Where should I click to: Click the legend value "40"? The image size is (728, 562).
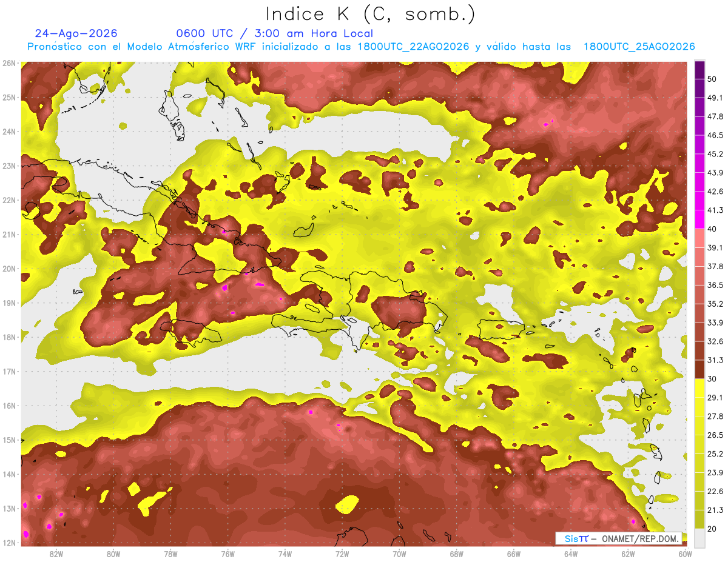[x=713, y=229]
